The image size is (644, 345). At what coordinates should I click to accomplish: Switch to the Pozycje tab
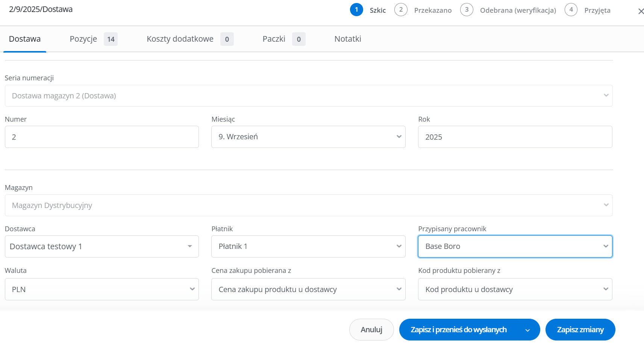tap(83, 39)
